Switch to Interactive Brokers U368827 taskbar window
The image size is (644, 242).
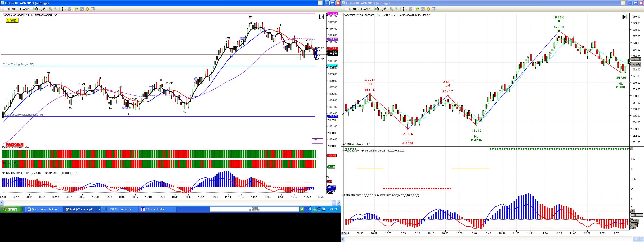tap(120, 209)
